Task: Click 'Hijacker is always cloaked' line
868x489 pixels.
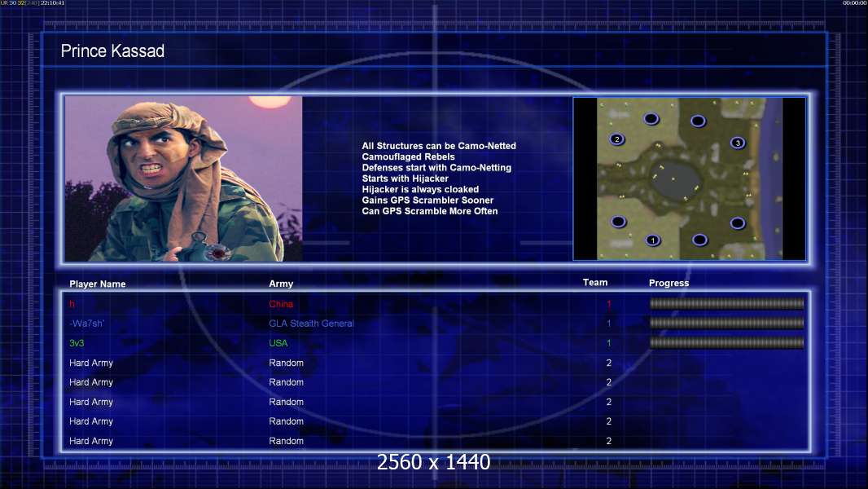Action: click(421, 189)
